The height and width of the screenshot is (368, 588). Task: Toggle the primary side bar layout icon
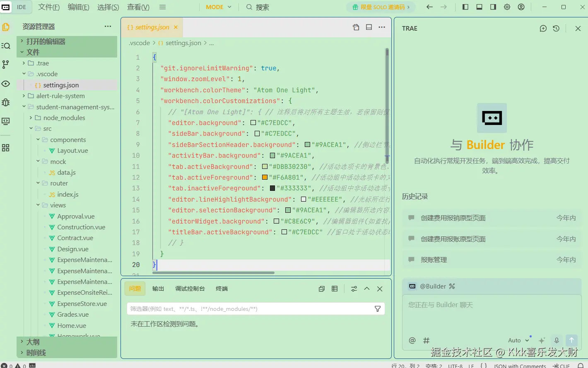[x=465, y=7]
